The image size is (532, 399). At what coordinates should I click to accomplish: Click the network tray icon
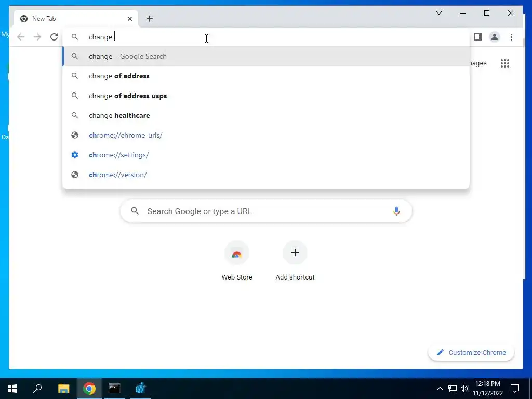click(x=453, y=389)
